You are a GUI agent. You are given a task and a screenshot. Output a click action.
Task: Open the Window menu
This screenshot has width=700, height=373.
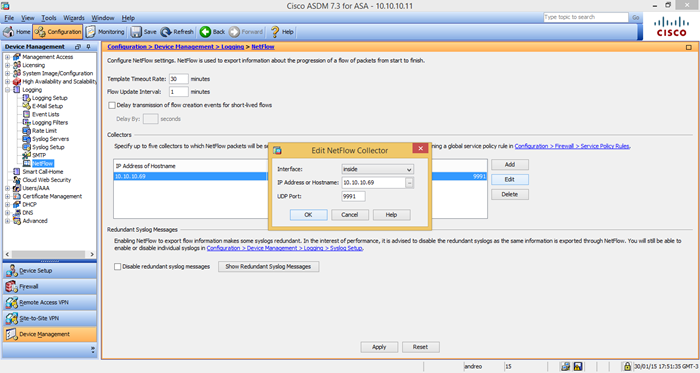(x=103, y=18)
